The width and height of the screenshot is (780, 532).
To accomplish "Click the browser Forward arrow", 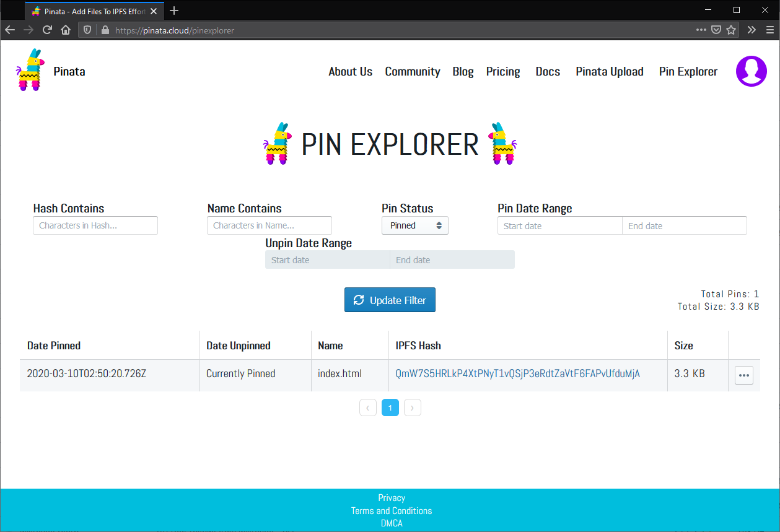I will pos(28,30).
